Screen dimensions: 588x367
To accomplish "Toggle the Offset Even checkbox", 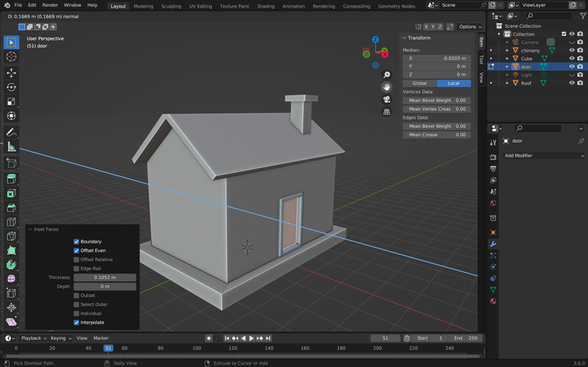I will (x=76, y=250).
